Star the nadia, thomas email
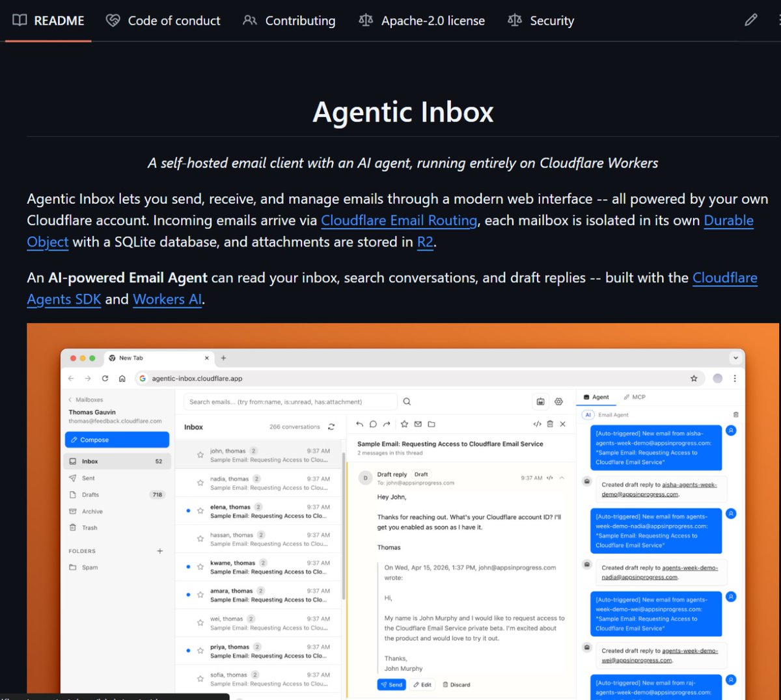Screen dimensions: 781x700 [x=200, y=483]
